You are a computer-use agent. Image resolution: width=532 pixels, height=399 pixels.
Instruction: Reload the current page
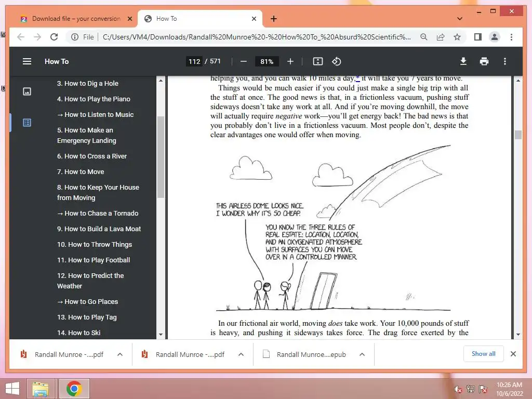[x=54, y=37]
